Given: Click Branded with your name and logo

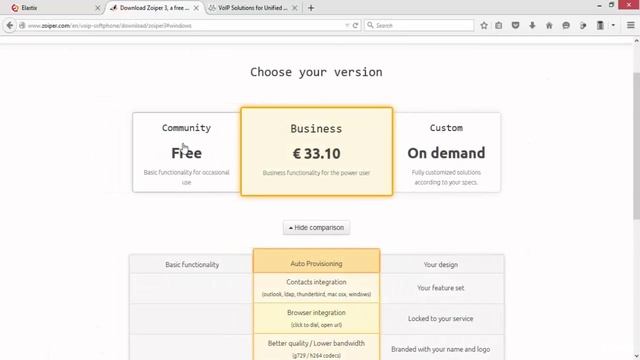Looking at the screenshot, I should click(440, 349).
